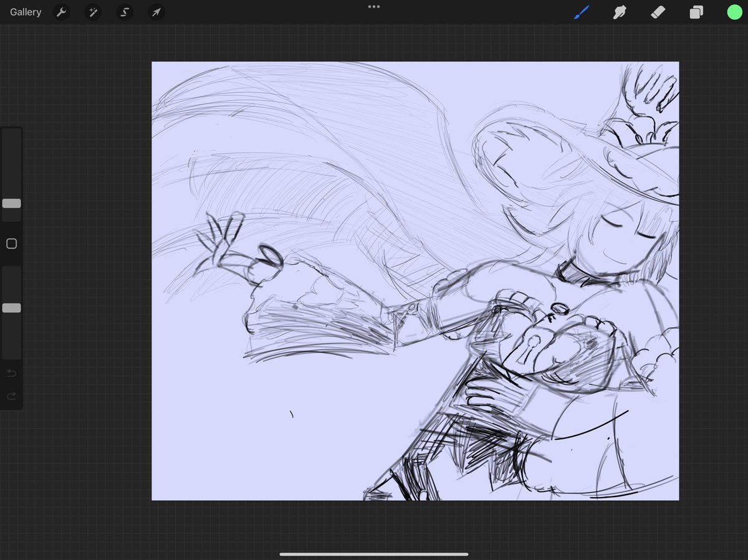Return to the Gallery
Image resolution: width=748 pixels, height=560 pixels.
point(26,12)
